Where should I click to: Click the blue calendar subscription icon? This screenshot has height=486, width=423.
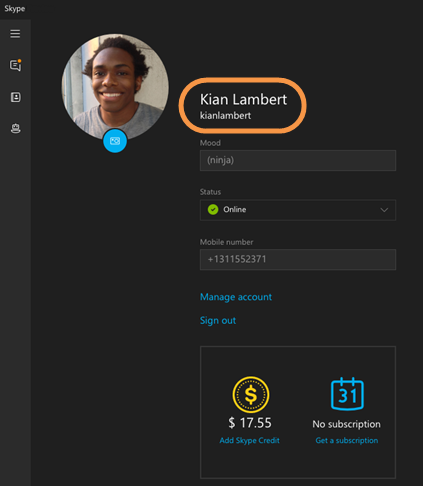pos(347,394)
